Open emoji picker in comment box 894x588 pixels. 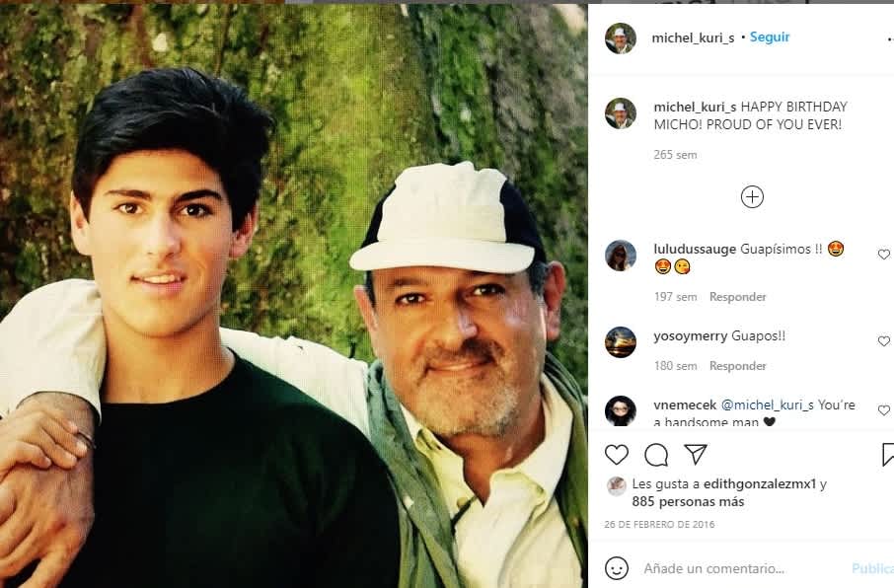(x=617, y=568)
